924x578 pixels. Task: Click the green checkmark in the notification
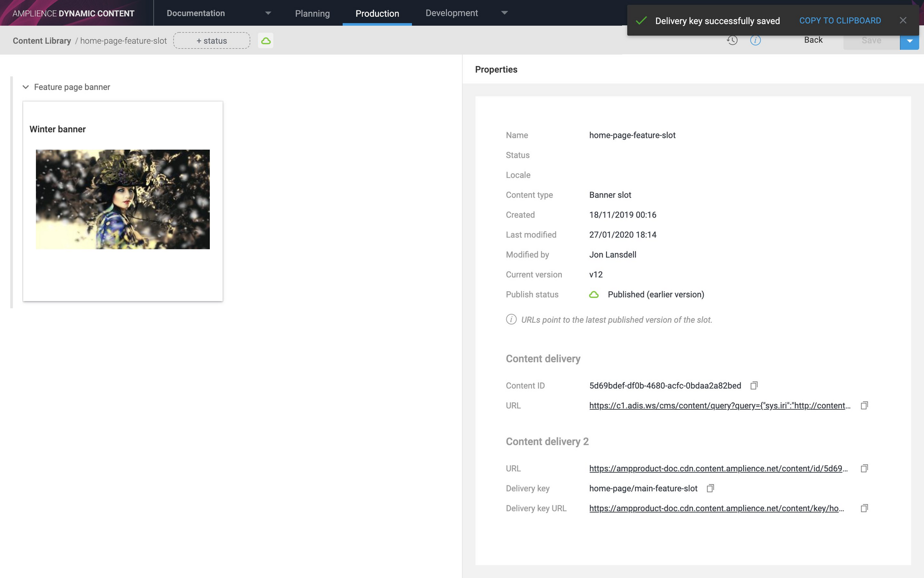click(641, 20)
